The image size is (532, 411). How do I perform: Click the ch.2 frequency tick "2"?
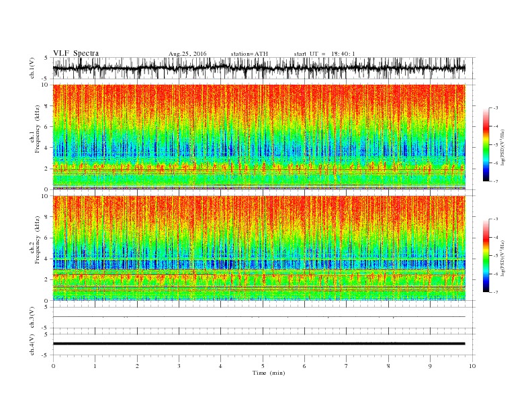point(47,280)
